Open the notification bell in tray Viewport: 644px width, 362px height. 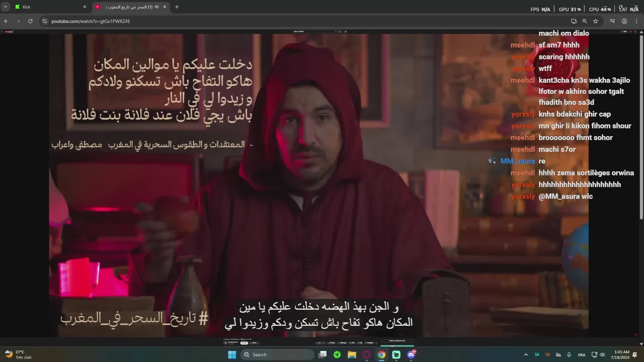coord(635,354)
